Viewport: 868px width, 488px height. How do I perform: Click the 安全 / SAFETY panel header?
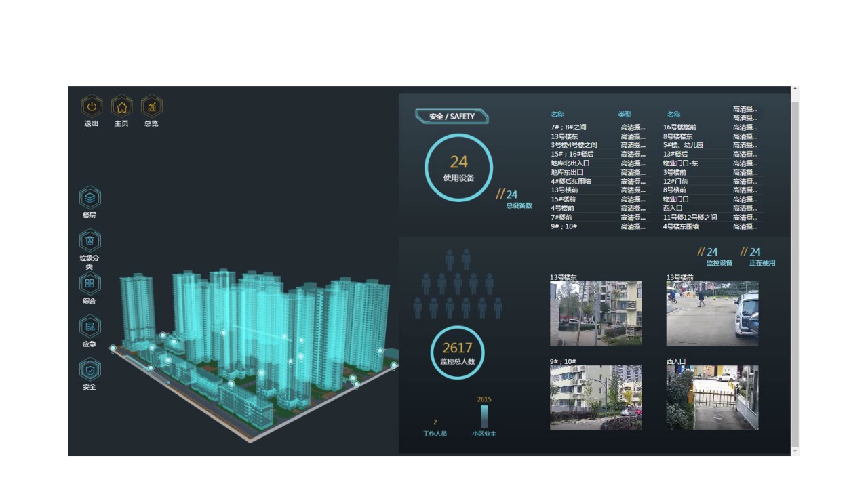click(452, 117)
